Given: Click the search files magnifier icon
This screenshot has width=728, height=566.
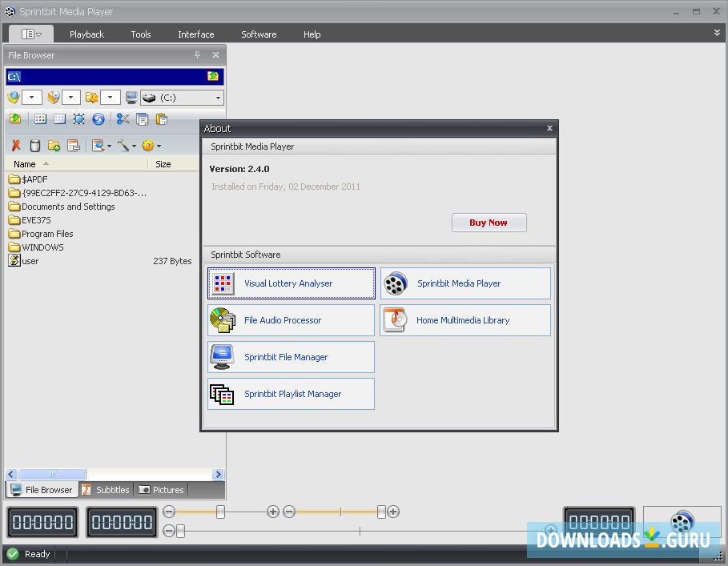Looking at the screenshot, I should pos(98,146).
